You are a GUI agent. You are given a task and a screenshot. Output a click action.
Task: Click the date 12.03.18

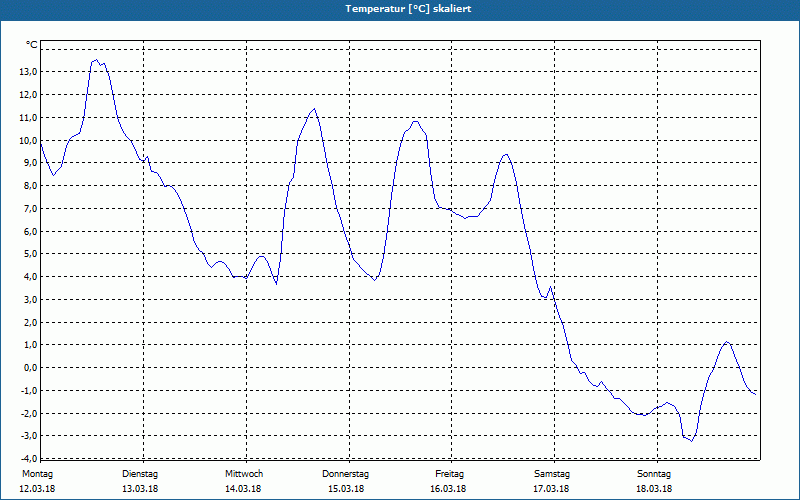pos(37,489)
